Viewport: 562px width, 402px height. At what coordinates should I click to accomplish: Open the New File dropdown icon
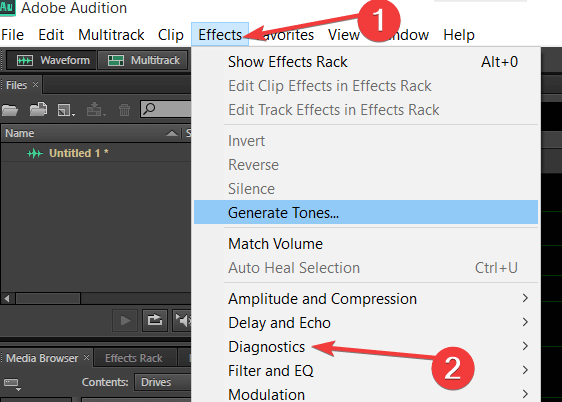point(66,110)
